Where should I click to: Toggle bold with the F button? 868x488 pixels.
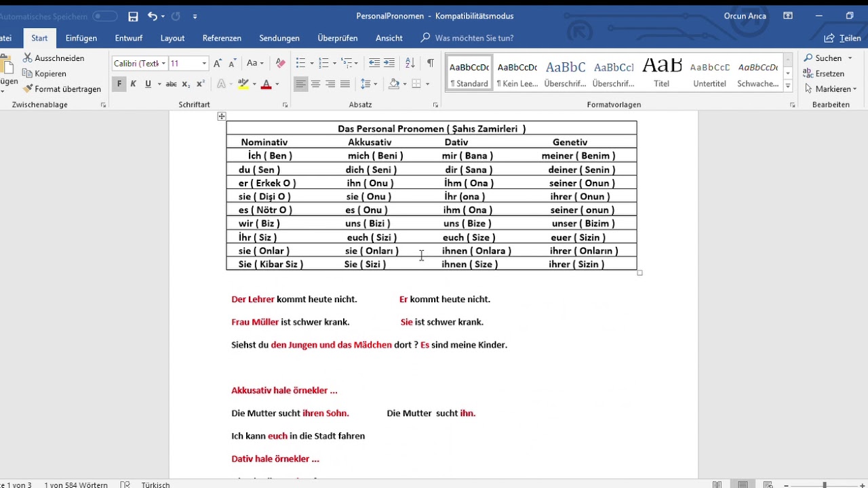119,84
